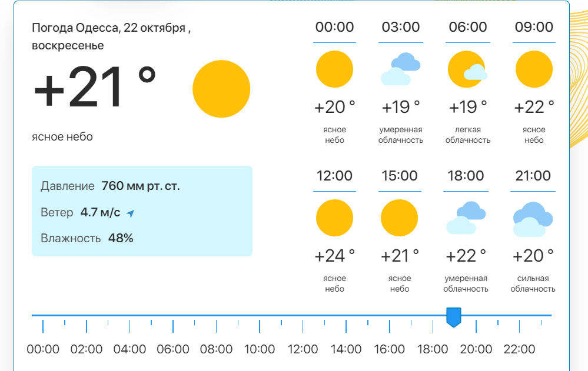Click the blue time slider handle
This screenshot has width=588, height=371.
(x=454, y=317)
